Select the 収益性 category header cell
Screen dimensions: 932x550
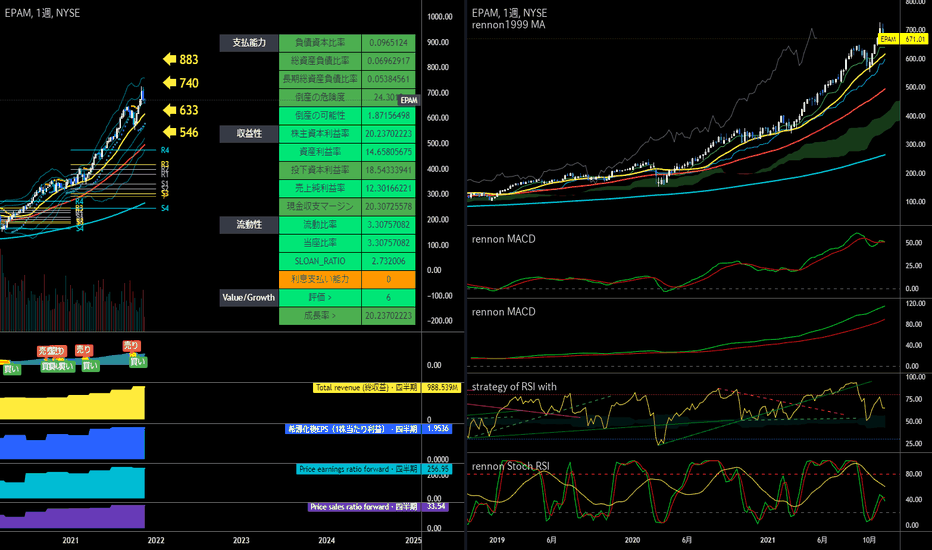click(249, 134)
